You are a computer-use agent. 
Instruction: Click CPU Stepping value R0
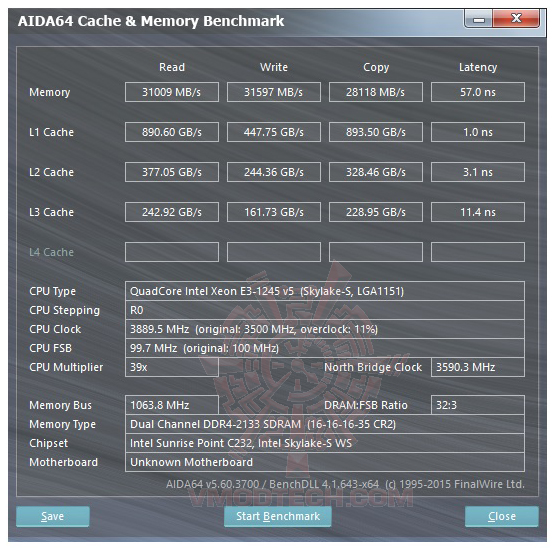pyautogui.click(x=325, y=310)
